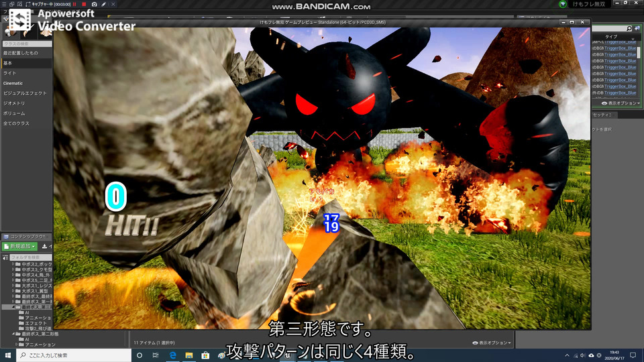644x362 pixels.
Task: Click the "11 アイテム (1 選択中)" status text
Action: click(x=154, y=343)
